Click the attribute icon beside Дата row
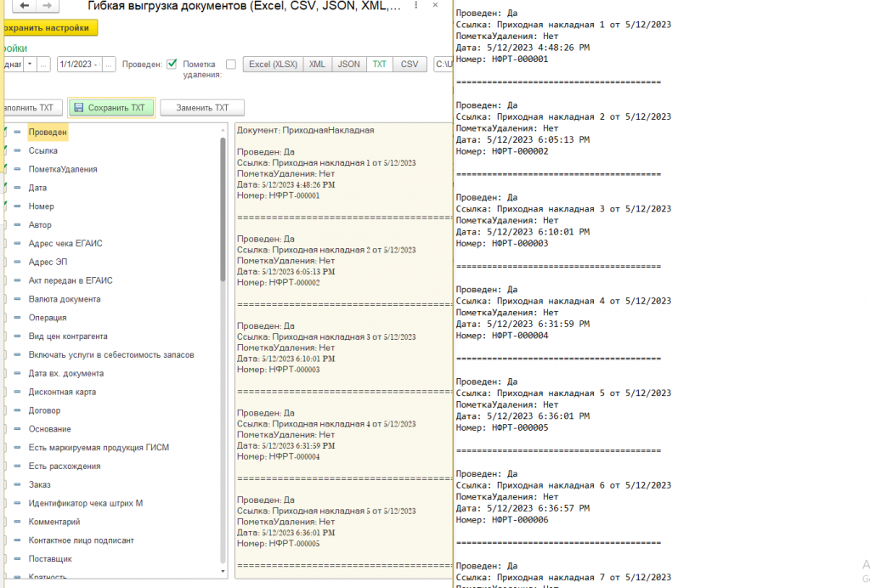 coord(17,188)
